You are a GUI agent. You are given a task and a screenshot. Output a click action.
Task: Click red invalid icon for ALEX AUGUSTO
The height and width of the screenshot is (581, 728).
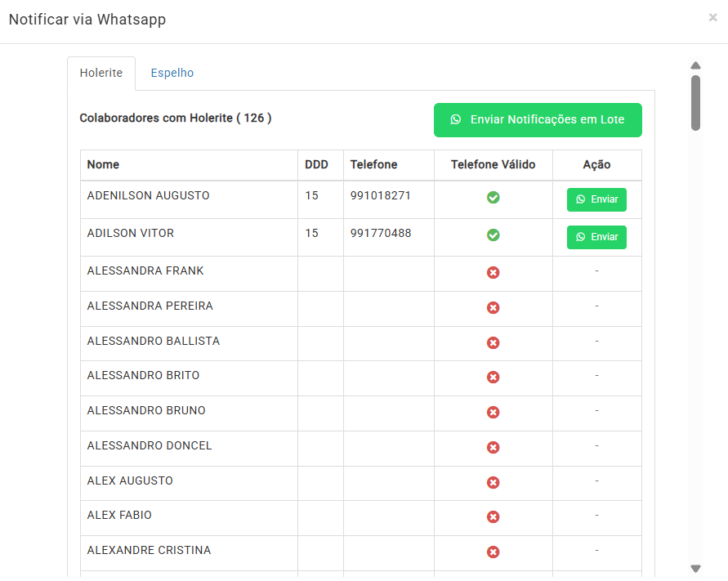coord(494,483)
